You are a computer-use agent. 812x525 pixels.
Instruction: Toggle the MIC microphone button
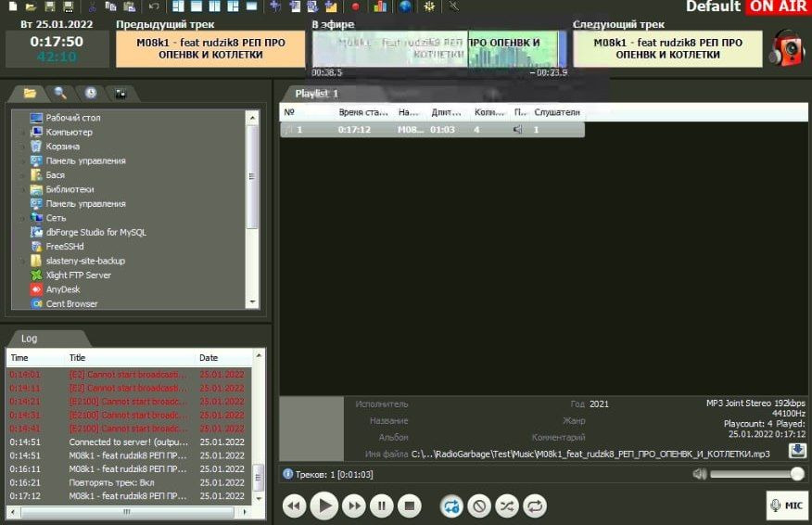tap(787, 506)
